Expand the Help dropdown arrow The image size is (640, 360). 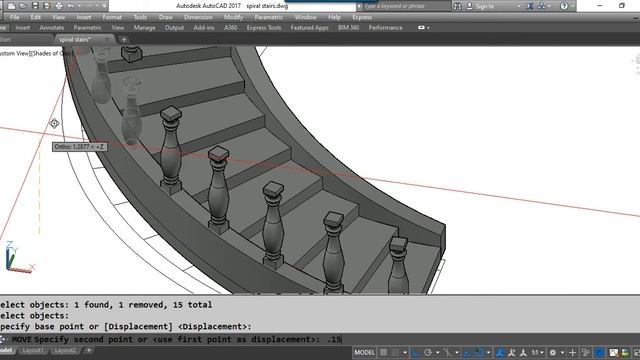[x=572, y=6]
